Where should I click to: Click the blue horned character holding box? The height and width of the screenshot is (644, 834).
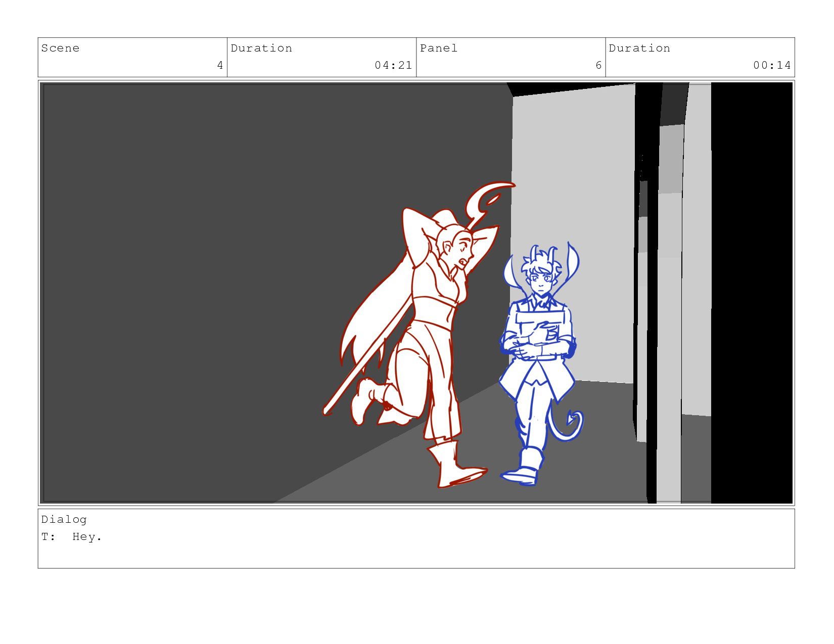(542, 364)
